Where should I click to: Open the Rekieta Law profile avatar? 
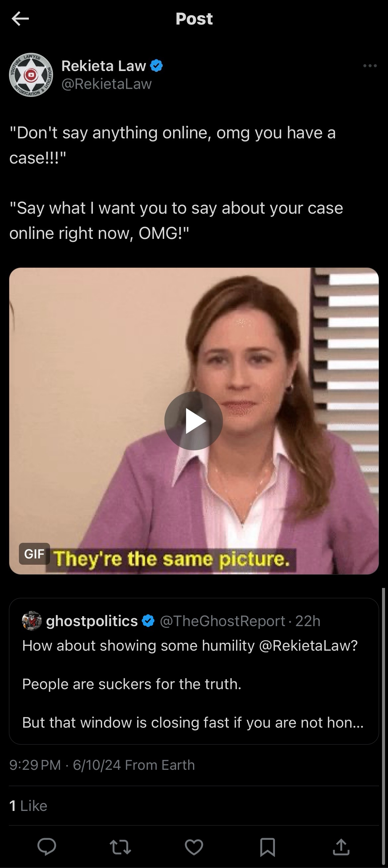pos(31,75)
